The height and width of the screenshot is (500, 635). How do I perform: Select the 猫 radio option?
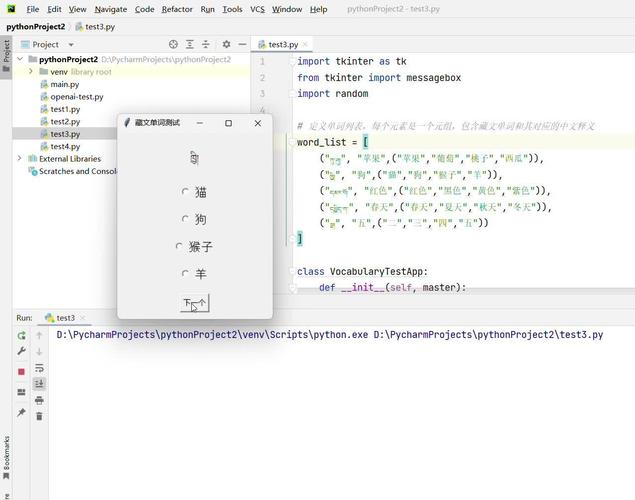(x=194, y=192)
